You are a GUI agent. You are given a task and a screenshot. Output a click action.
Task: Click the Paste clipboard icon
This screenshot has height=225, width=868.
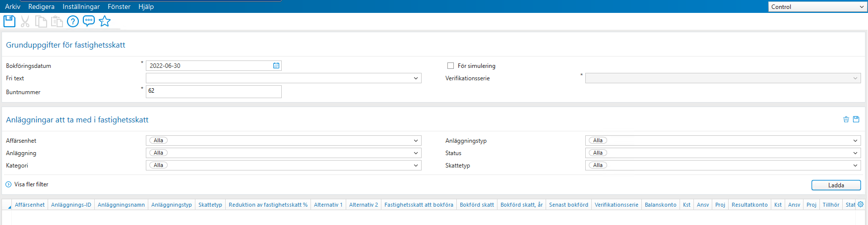57,21
